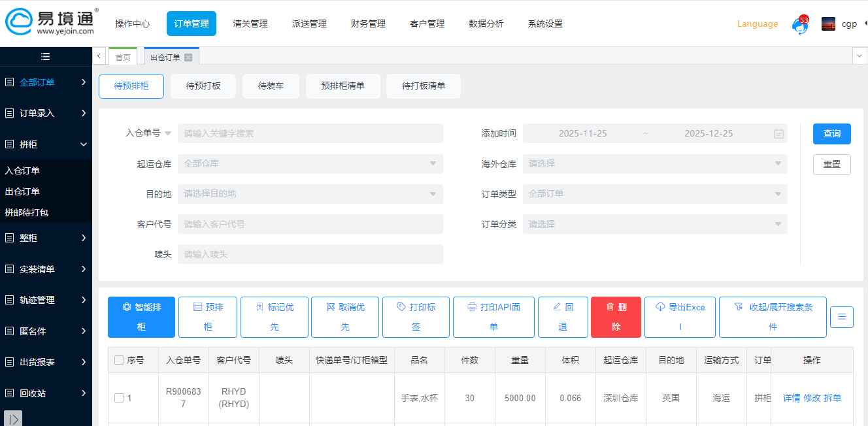Check the select-all checkbox in 序号 header
Viewport: 868px width, 426px height.
tap(119, 360)
